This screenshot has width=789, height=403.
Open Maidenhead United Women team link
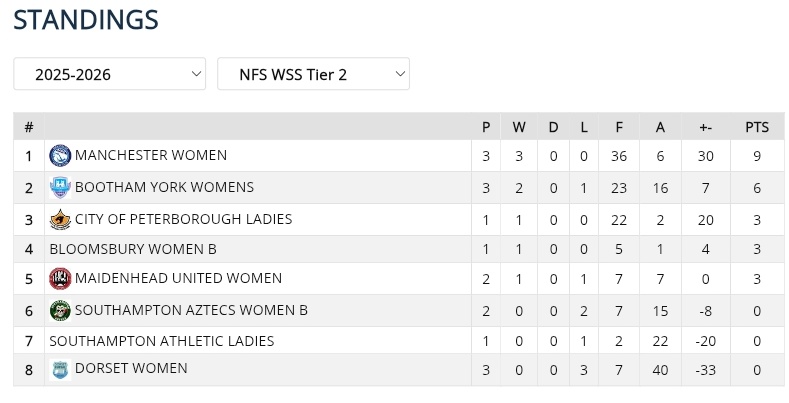coord(178,279)
